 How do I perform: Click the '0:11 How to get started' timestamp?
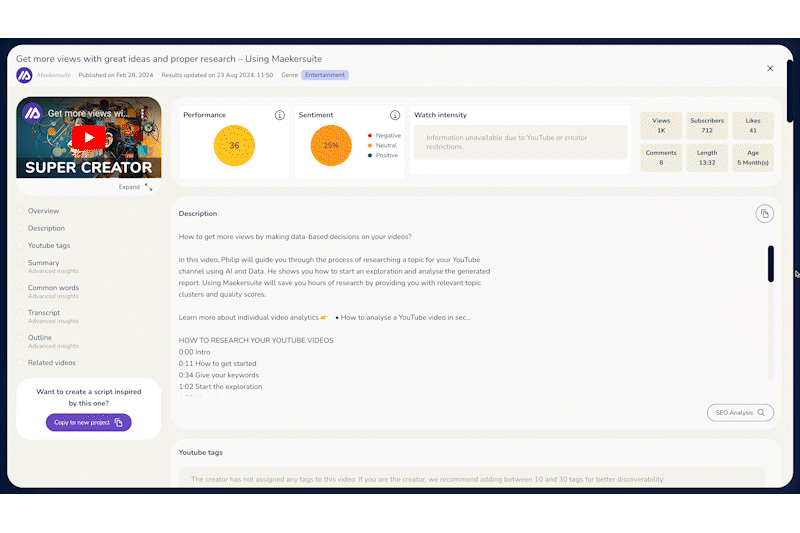[x=217, y=364]
